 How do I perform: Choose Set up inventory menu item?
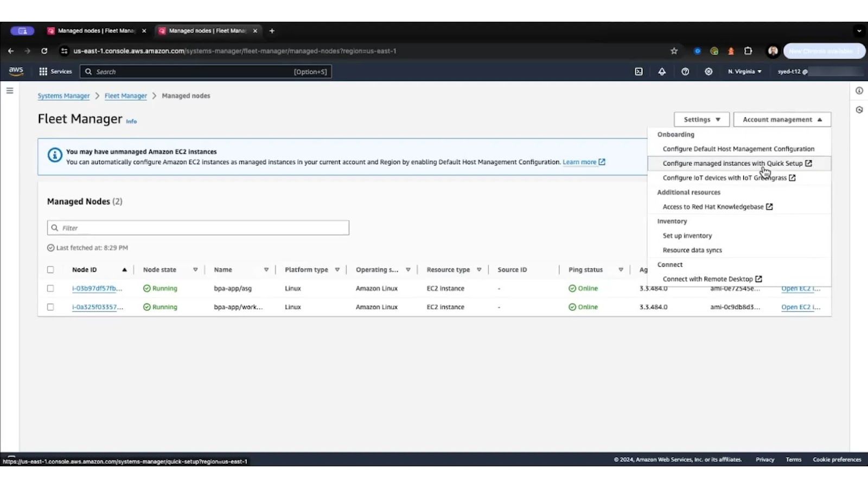click(738, 236)
